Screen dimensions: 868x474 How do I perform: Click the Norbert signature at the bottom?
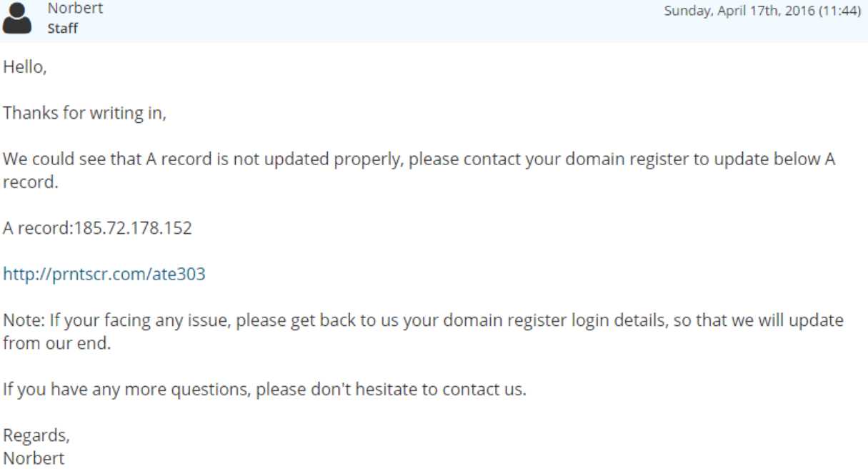pyautogui.click(x=34, y=458)
